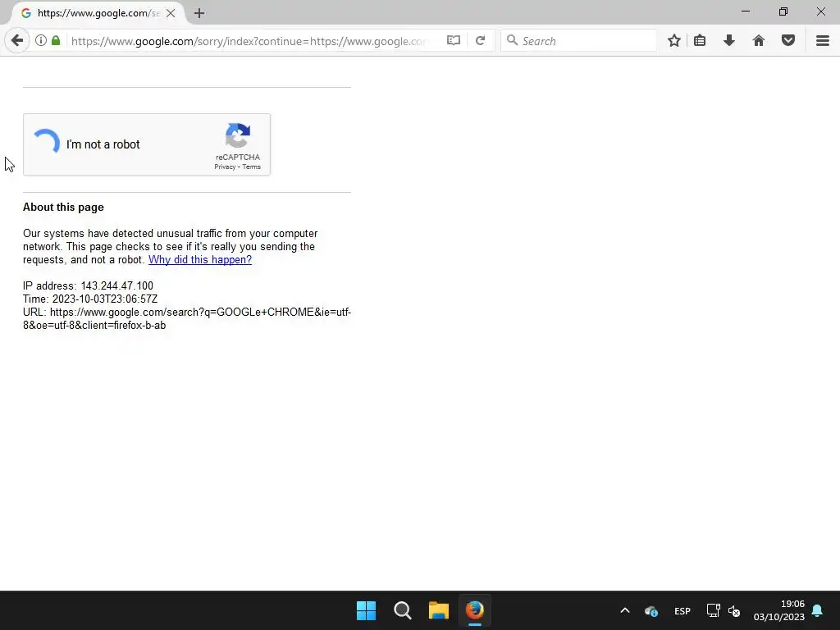Open the network status tray icon
Viewport: 840px width, 630px height.
[x=713, y=610]
